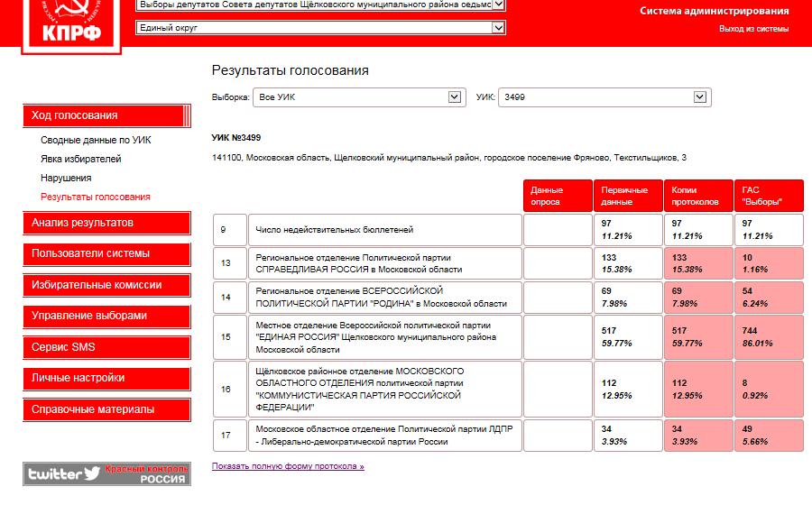Click the РОДИНА party row label
The image size is (812, 505).
(x=384, y=297)
